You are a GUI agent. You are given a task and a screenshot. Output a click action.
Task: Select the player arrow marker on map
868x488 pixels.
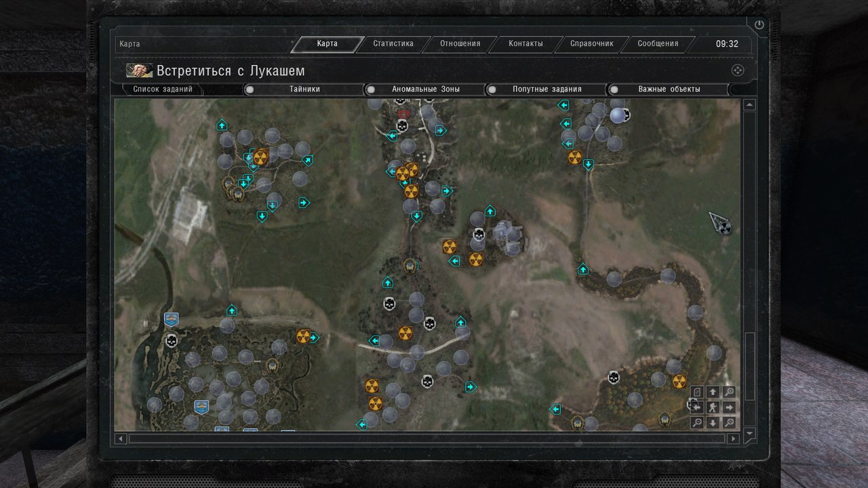[x=720, y=223]
